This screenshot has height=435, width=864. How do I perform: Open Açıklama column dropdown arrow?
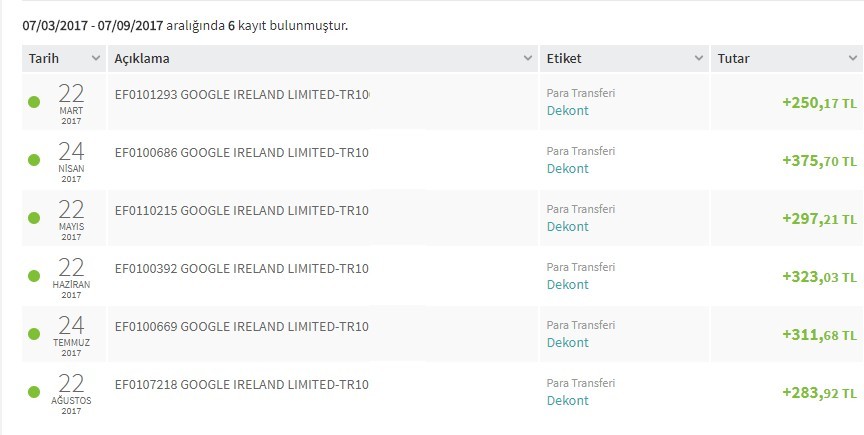point(528,58)
